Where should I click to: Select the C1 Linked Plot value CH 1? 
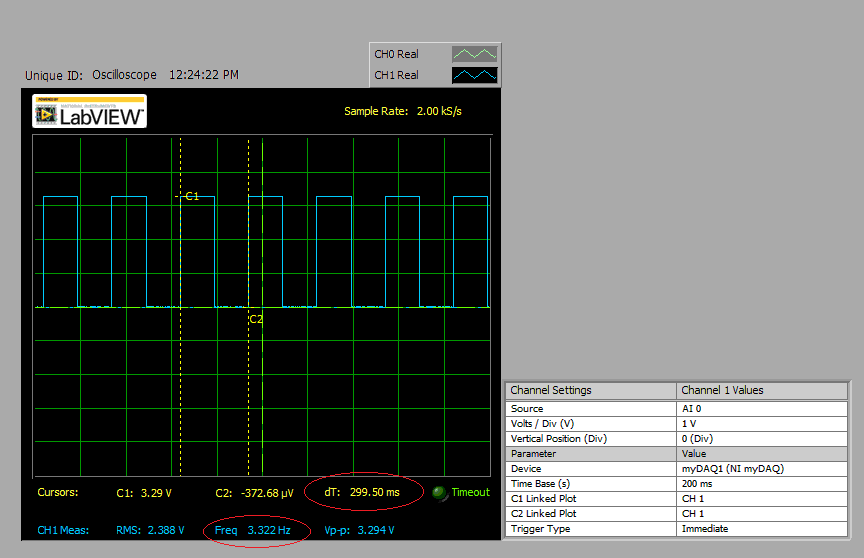pos(762,499)
